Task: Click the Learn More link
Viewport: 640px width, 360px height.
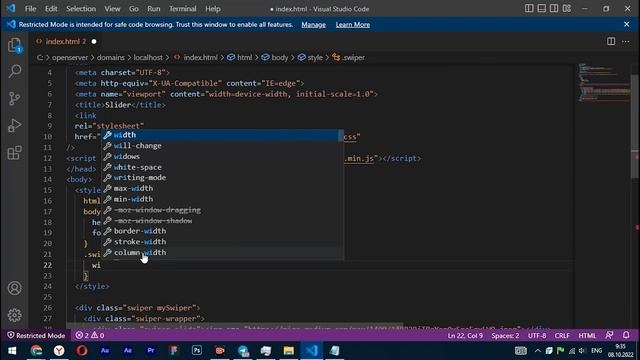Action: pyautogui.click(x=353, y=24)
